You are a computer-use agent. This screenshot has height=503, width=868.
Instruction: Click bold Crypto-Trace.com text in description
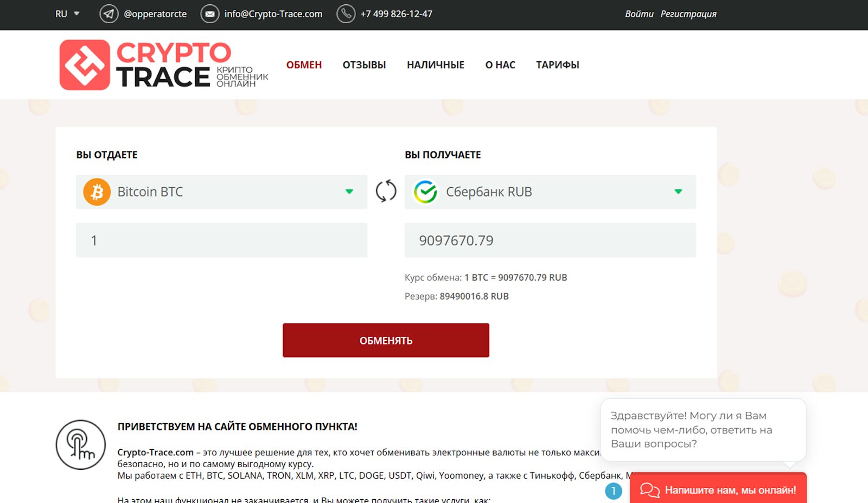click(155, 453)
